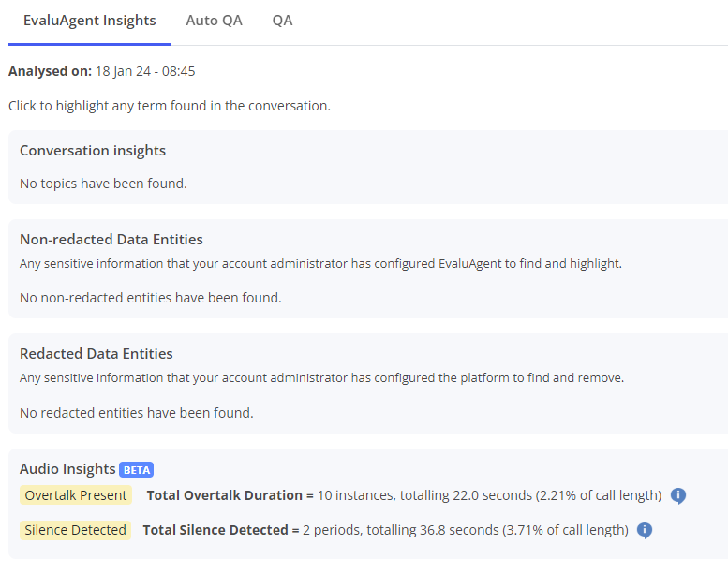Open info icon for Total Overtalk Duration
Screen dimensions: 728x574
click(x=678, y=495)
